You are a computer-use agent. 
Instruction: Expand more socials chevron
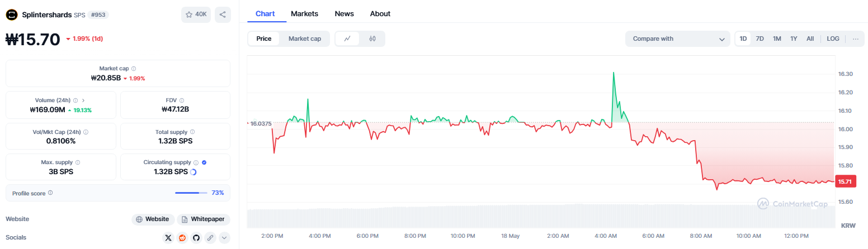pyautogui.click(x=224, y=238)
